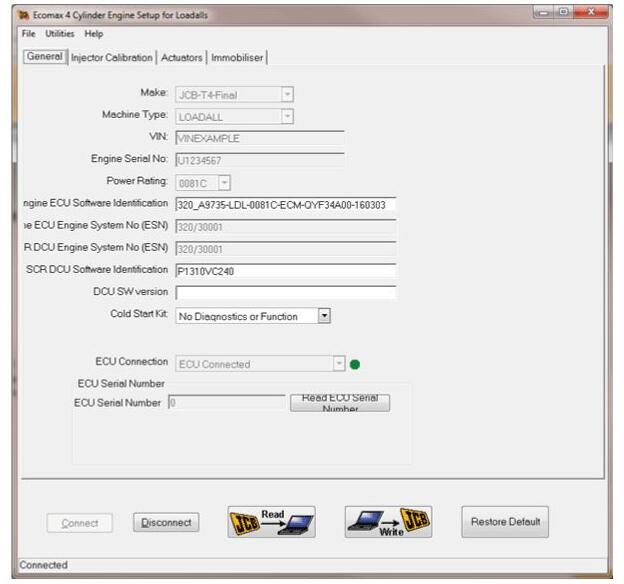Click the empty DCU SW version field
This screenshot has height=584, width=624.
(286, 293)
